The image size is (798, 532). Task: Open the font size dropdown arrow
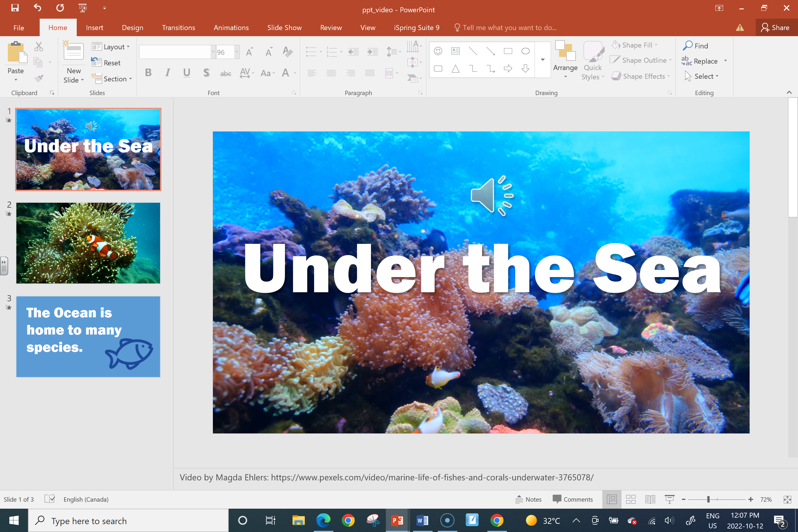(237, 52)
